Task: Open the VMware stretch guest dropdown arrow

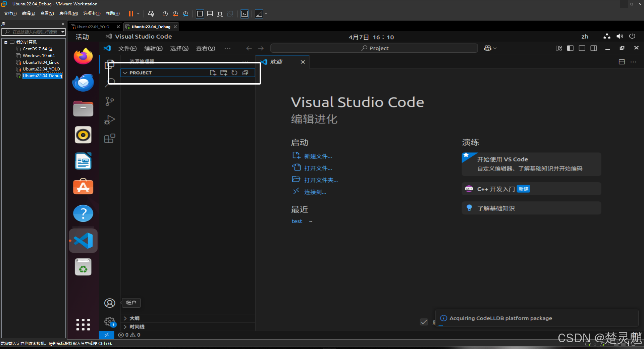Action: (x=266, y=14)
